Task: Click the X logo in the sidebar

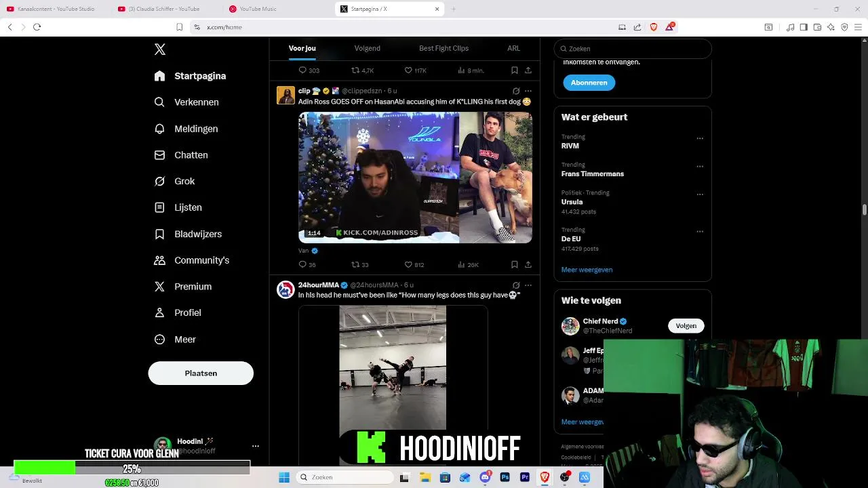Action: (x=160, y=49)
